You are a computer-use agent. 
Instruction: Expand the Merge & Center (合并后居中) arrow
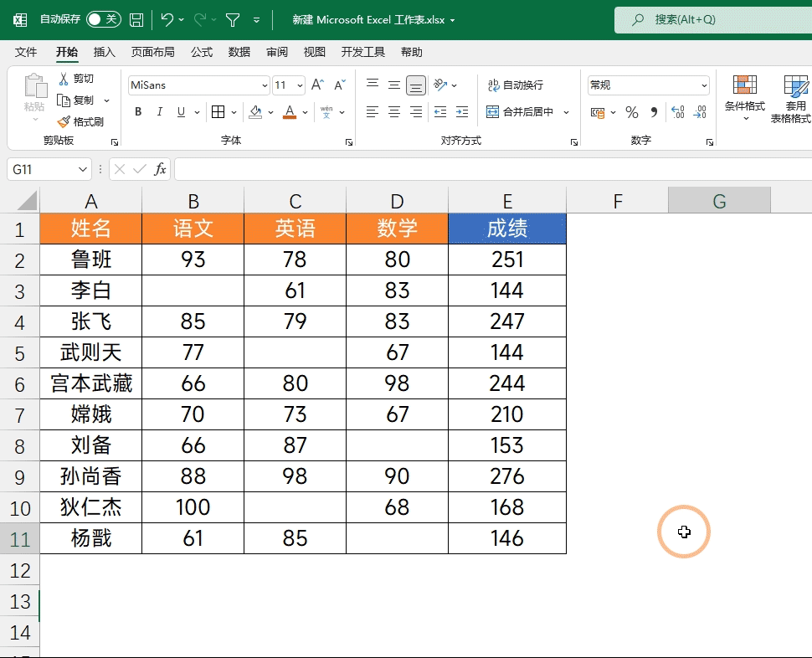click(x=567, y=112)
